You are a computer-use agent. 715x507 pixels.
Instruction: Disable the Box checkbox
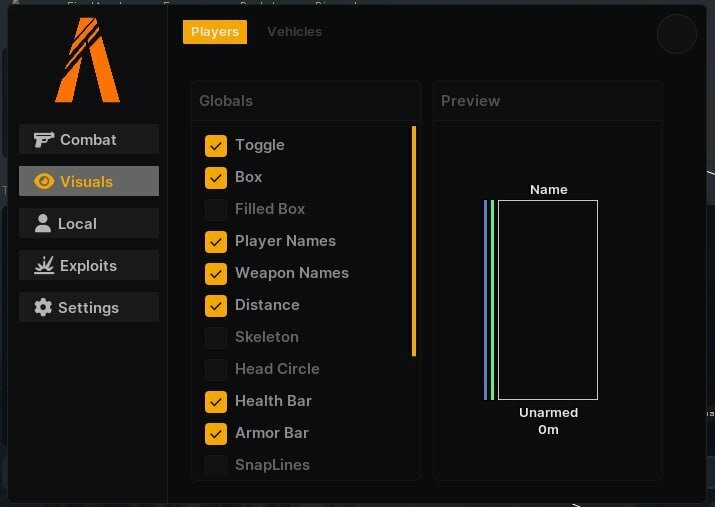click(216, 177)
